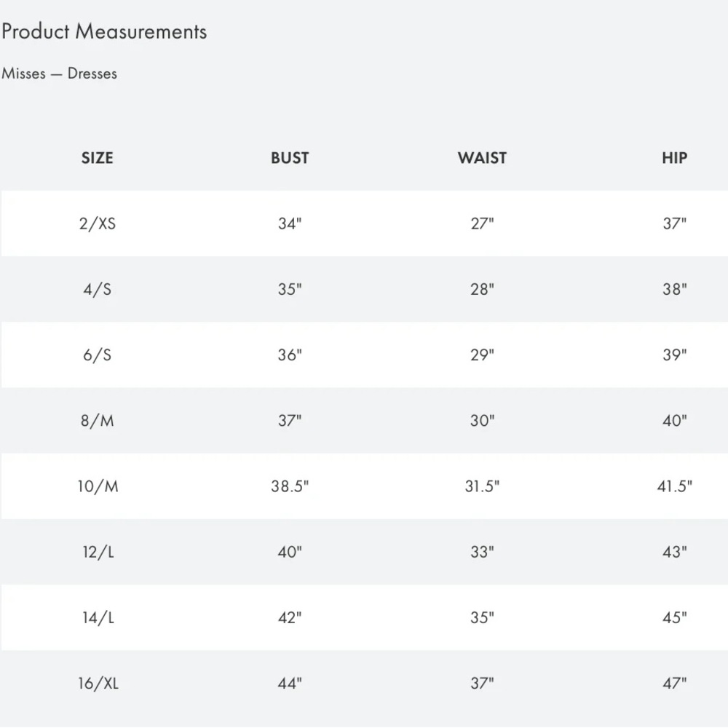Click the BUST column header
Viewport: 728px width, 728px height.
coord(290,158)
